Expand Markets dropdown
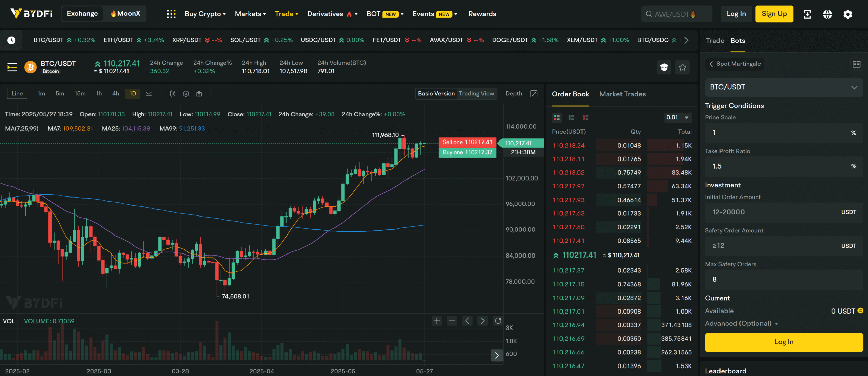This screenshot has height=376, width=868. tap(250, 14)
